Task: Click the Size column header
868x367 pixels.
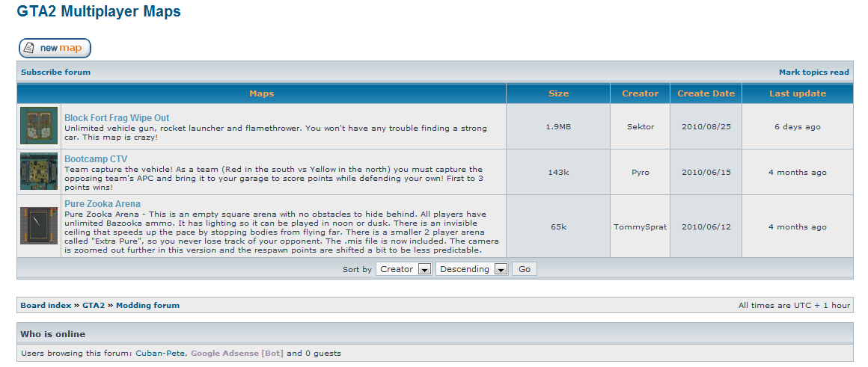Action: (x=558, y=93)
